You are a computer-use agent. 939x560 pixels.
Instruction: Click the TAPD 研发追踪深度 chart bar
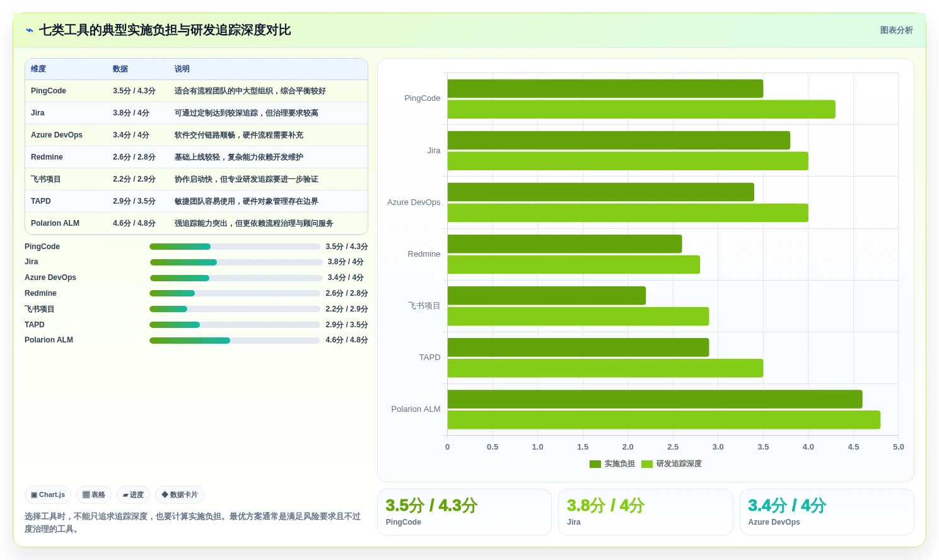coord(605,368)
